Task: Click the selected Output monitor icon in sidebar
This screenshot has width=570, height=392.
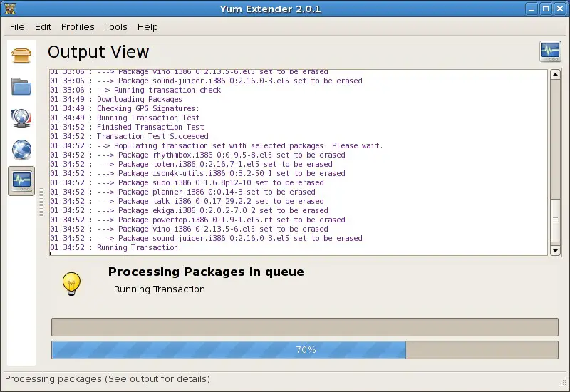Action: (x=21, y=181)
